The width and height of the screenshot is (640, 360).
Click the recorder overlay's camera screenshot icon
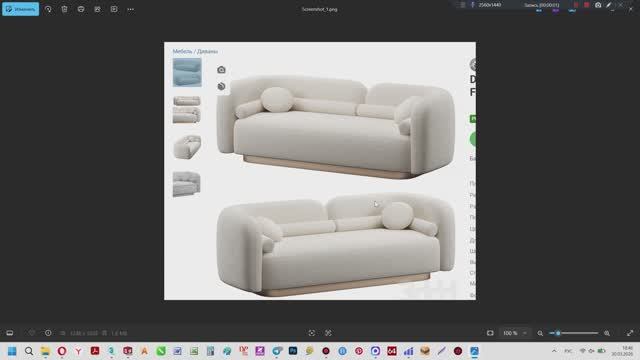point(598,5)
